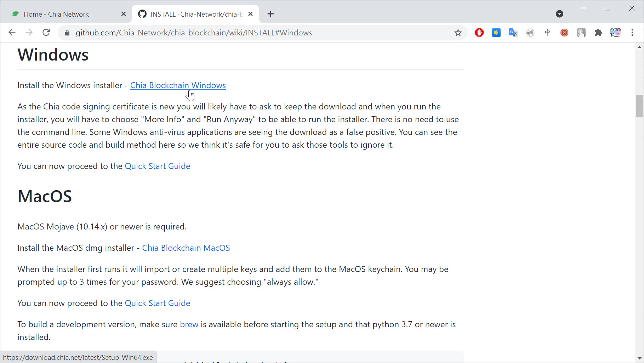The height and width of the screenshot is (363, 644).
Task: Open the Chrome three-dot menu
Action: pyautogui.click(x=632, y=33)
